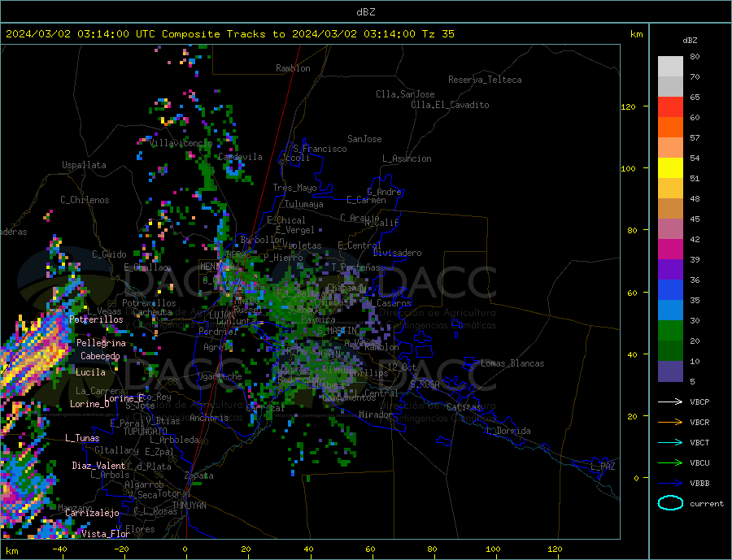Click the 80 dBZ white color swatch
The height and width of the screenshot is (560, 732).
(670, 67)
